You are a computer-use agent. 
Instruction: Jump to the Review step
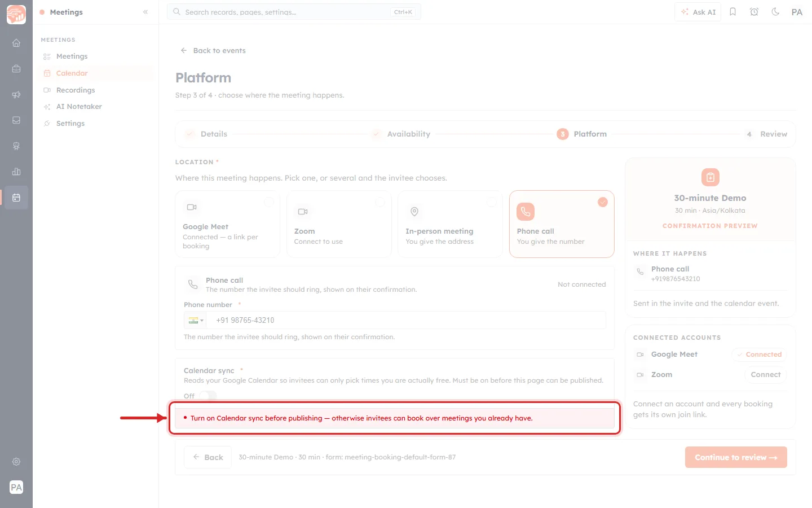(766, 134)
